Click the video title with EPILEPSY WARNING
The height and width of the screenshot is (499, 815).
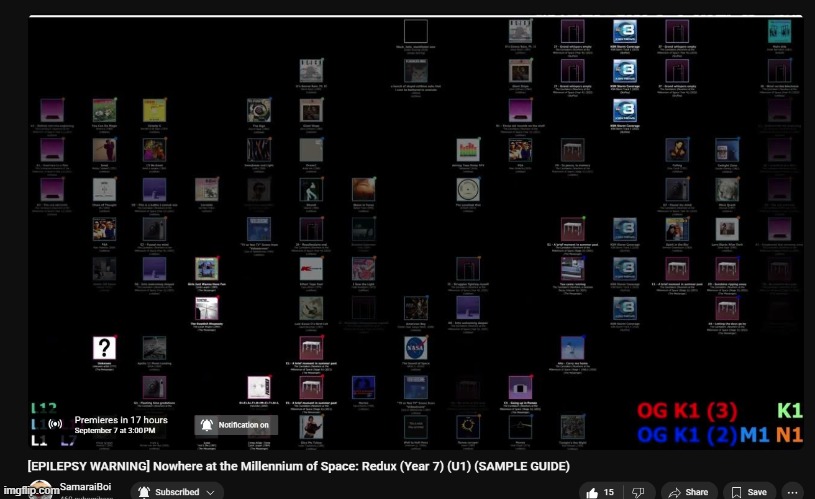tap(298, 466)
